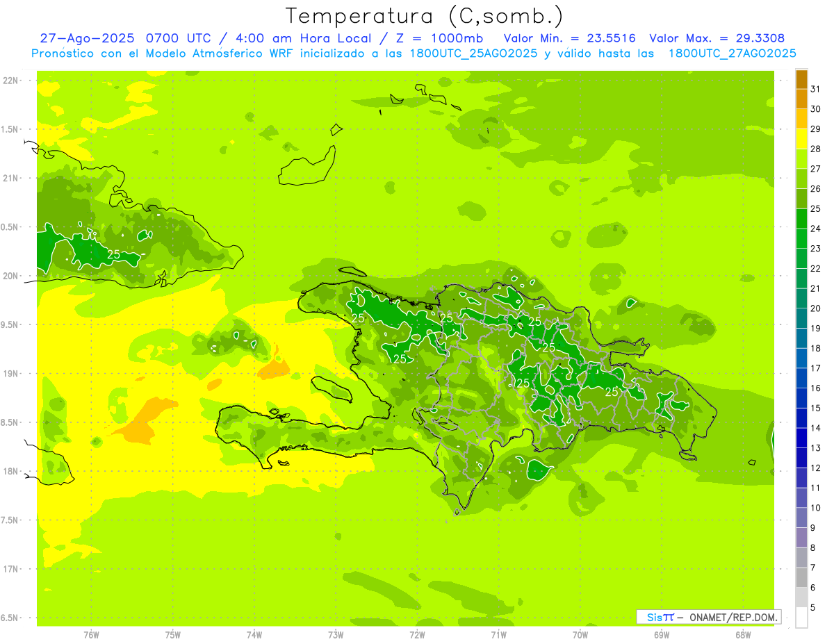This screenshot has height=644, width=834.
Task: Click the "17N" latitude label
Action: pos(11,569)
